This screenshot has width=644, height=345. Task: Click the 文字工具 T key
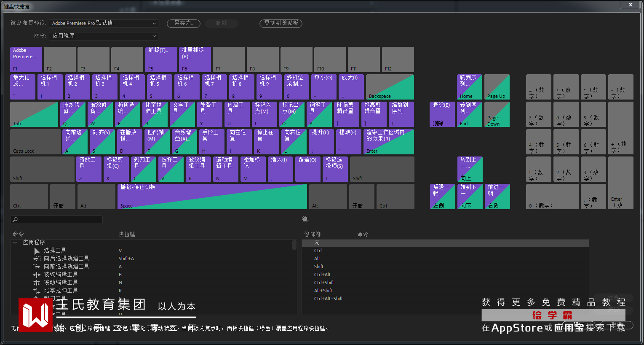pos(182,114)
